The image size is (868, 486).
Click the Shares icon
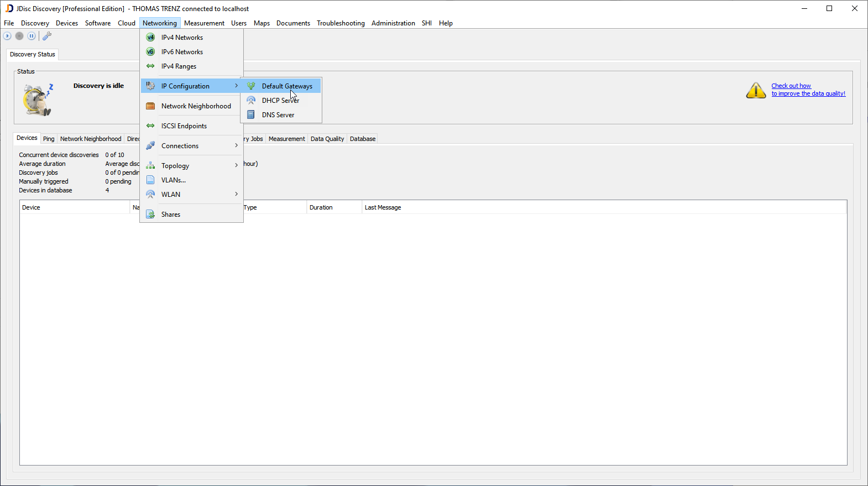click(x=150, y=215)
